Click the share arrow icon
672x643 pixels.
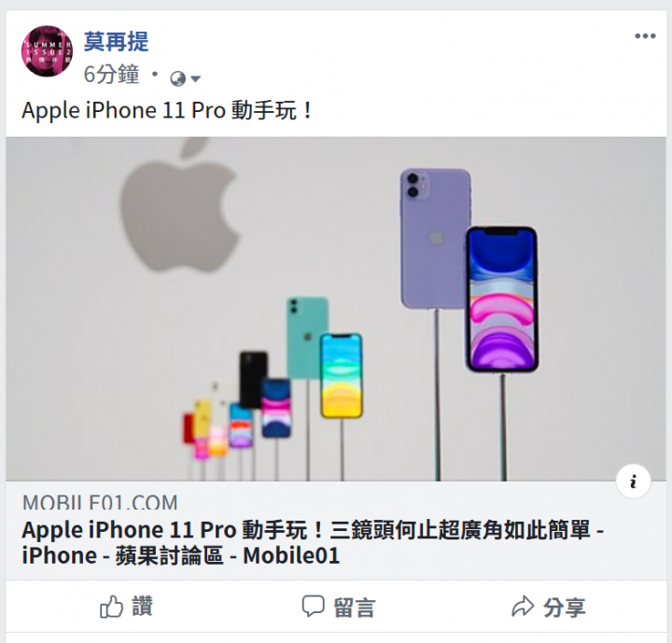tap(523, 606)
